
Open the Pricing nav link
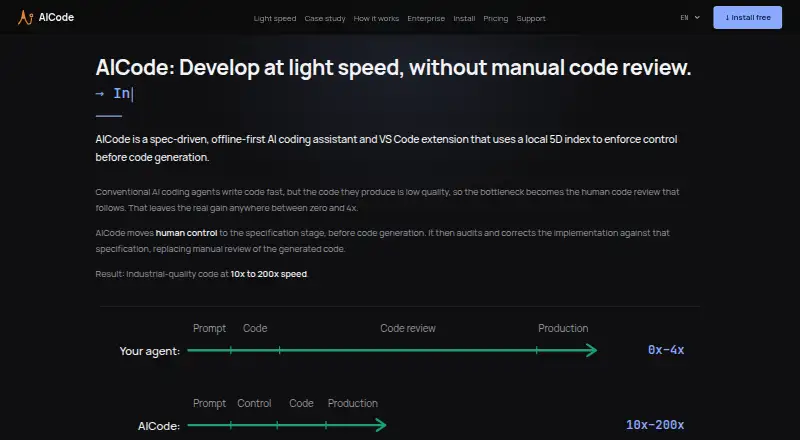pyautogui.click(x=495, y=18)
